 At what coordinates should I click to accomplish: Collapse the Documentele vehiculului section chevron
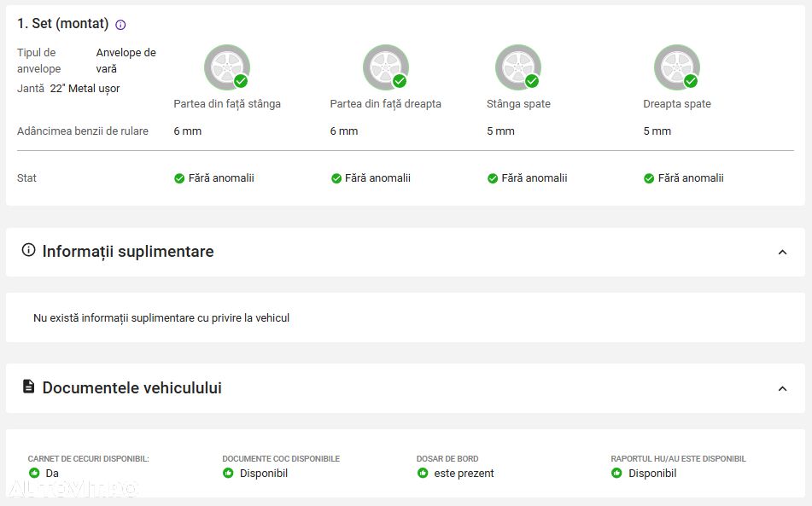[782, 388]
